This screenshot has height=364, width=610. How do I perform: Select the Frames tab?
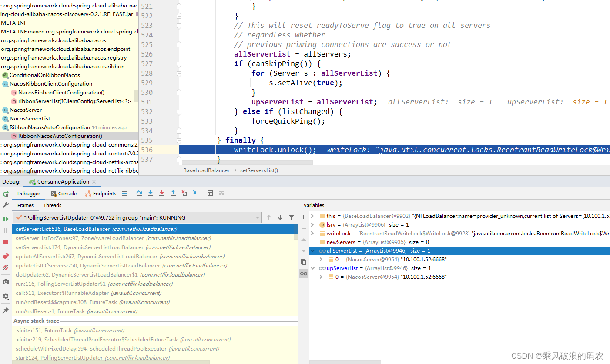tap(26, 205)
